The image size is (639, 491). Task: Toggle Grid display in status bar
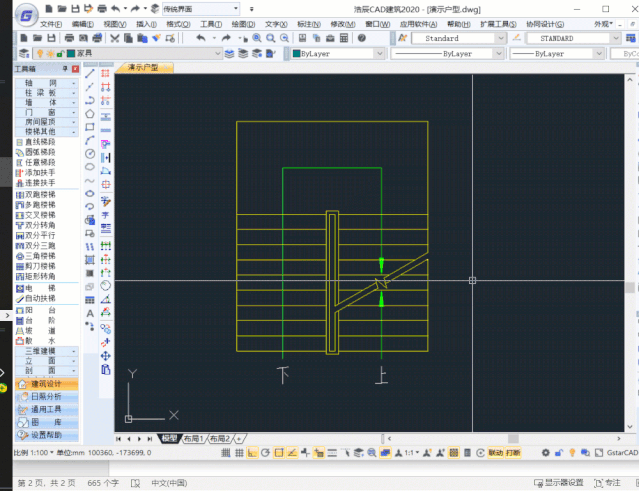(239, 453)
